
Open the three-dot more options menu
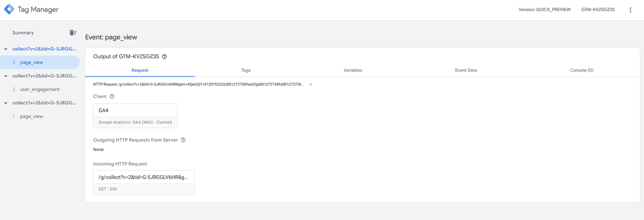click(x=630, y=10)
